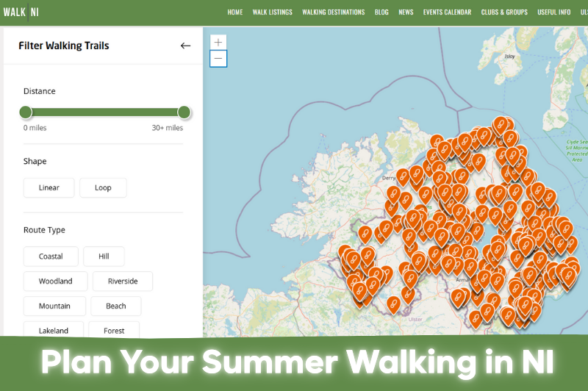Click the Walk NI logo
Viewport: 588px width, 391px height.
point(21,12)
